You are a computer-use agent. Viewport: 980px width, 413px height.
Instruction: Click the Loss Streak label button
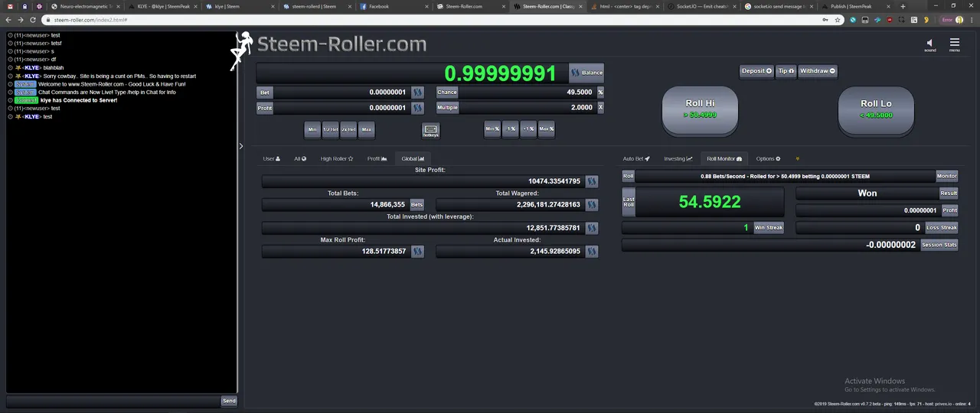[942, 227]
